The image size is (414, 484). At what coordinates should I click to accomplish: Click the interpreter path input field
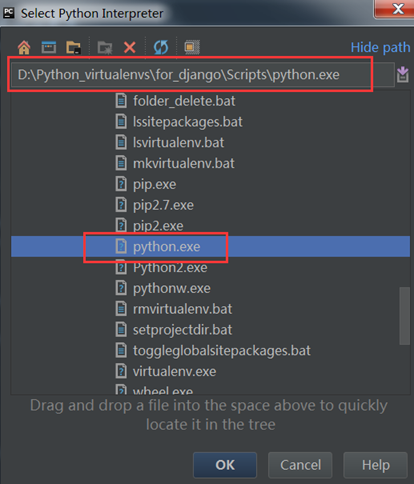click(x=203, y=75)
